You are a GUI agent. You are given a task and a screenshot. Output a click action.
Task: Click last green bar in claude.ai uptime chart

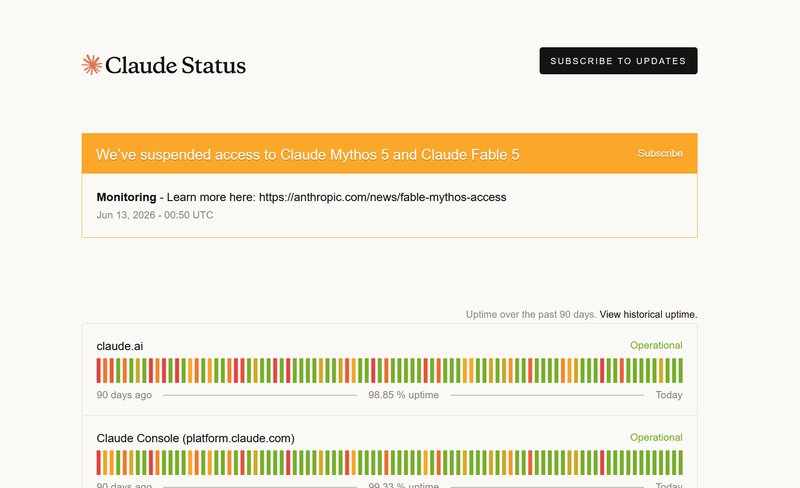pos(681,371)
